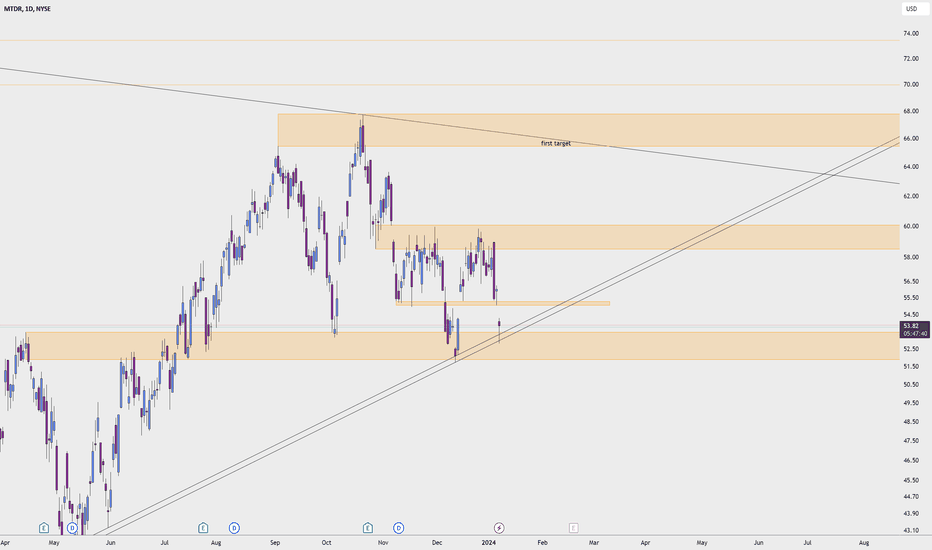Open the earnings marker before August

point(203,528)
